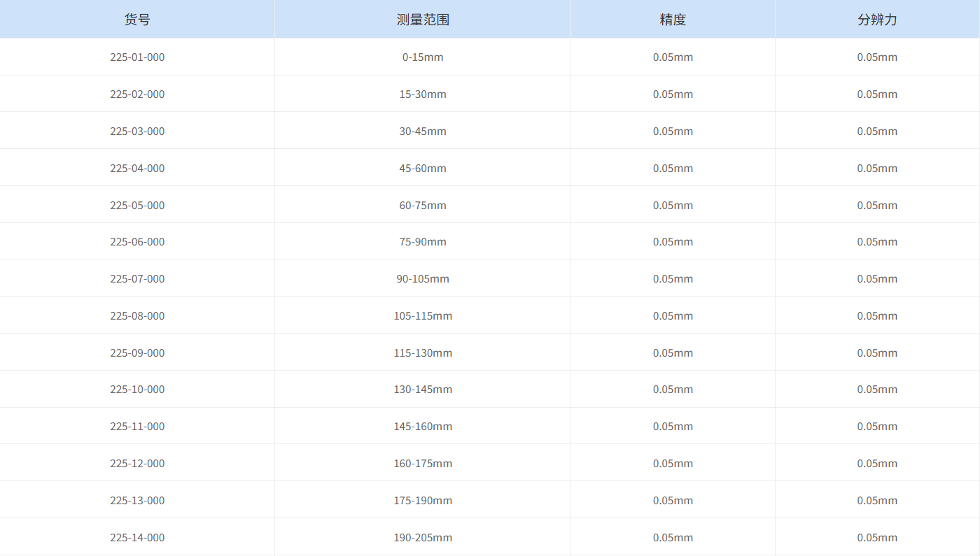Screen dimensions: 980x556
Task: Select product code 225-05-000
Action: [137, 204]
